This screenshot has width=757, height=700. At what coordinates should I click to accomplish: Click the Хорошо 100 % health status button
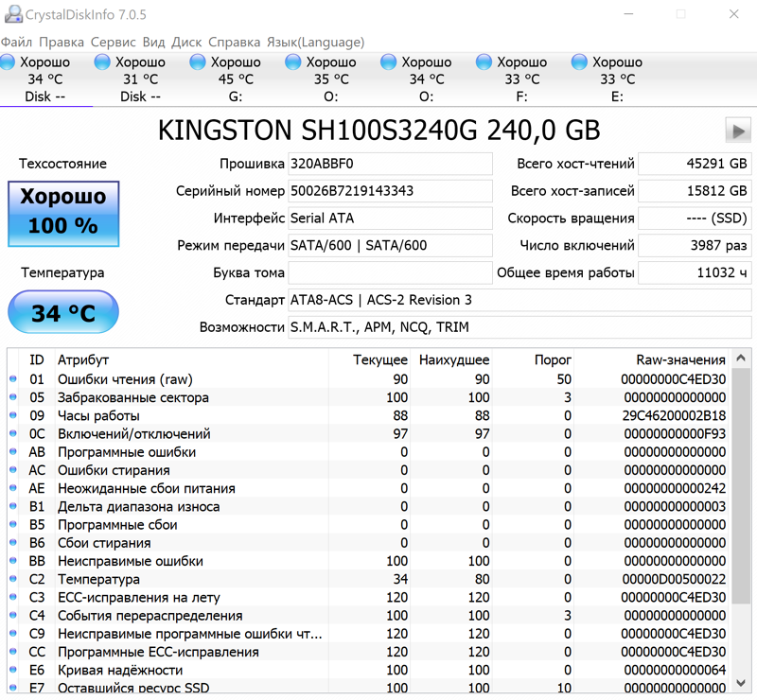(x=63, y=214)
